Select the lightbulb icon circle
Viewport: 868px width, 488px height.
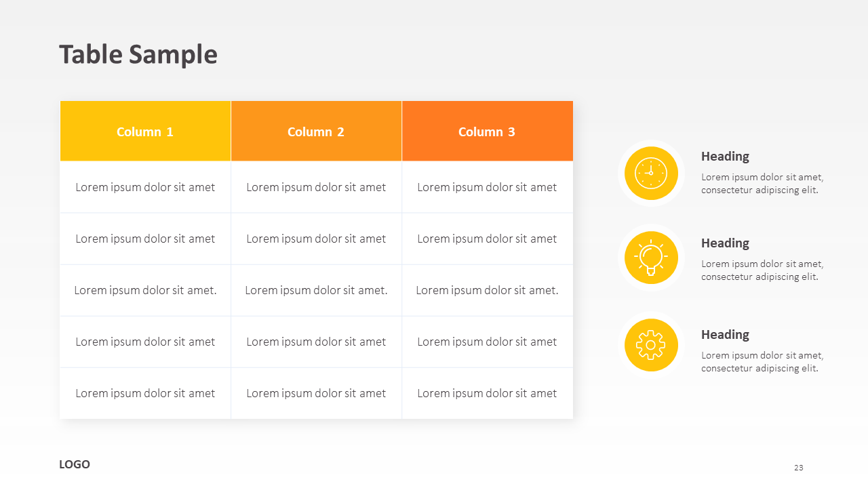[x=651, y=258]
